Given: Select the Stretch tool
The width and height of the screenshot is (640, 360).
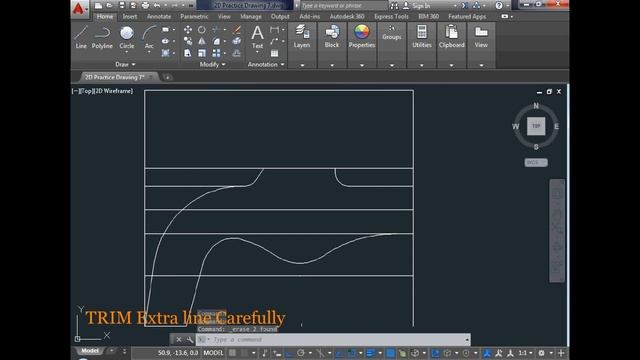Looking at the screenshot, I should point(188,53).
